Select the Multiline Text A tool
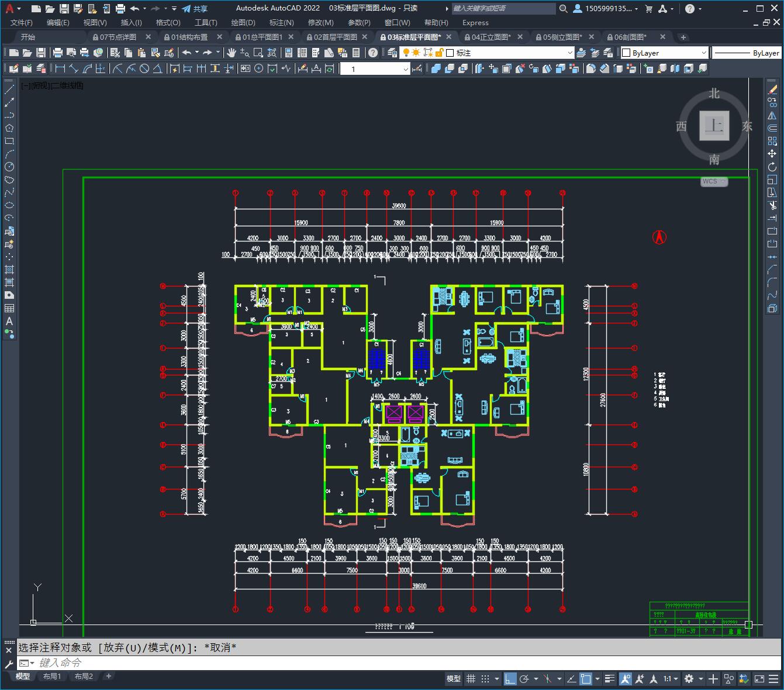The height and width of the screenshot is (690, 784). click(9, 321)
